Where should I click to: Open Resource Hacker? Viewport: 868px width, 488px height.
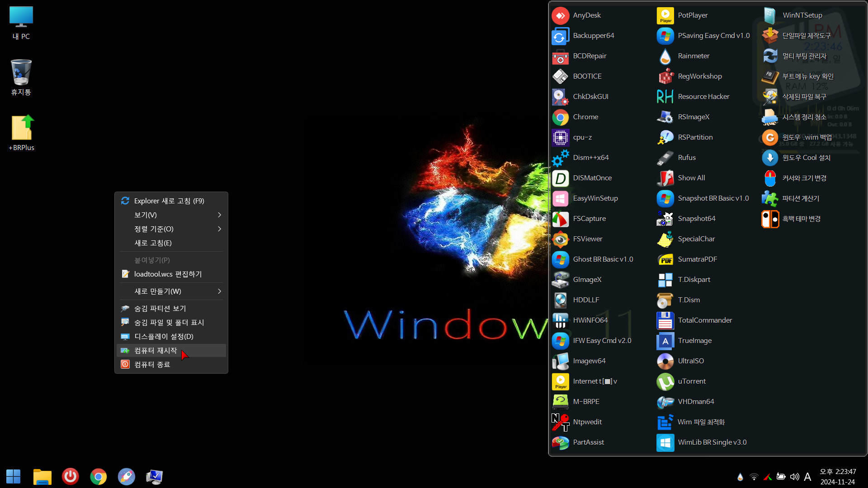coord(693,97)
